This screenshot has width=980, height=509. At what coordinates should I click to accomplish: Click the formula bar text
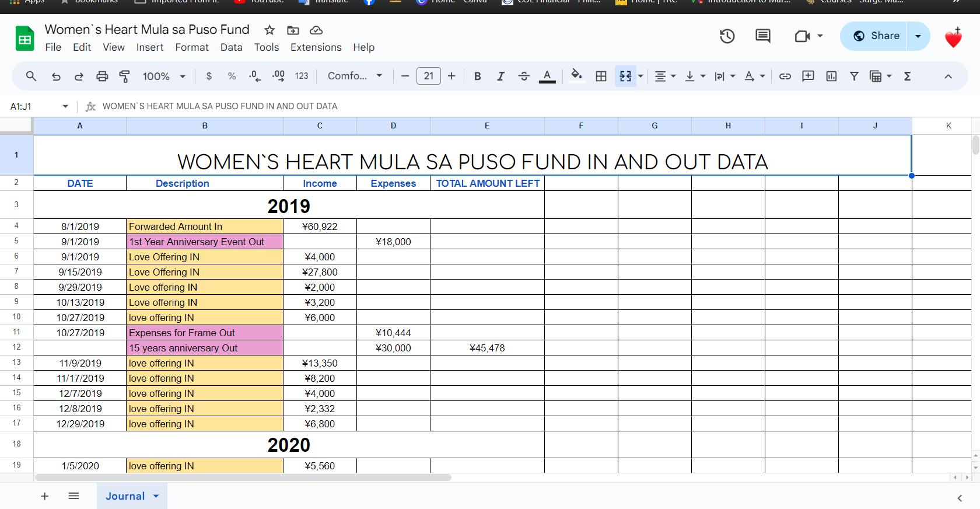click(x=220, y=106)
